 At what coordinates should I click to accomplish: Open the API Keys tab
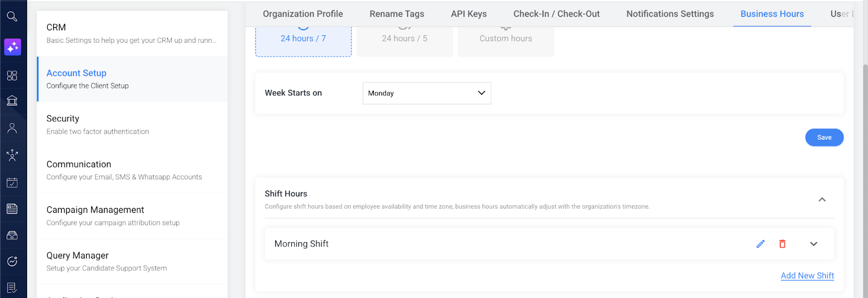(469, 14)
